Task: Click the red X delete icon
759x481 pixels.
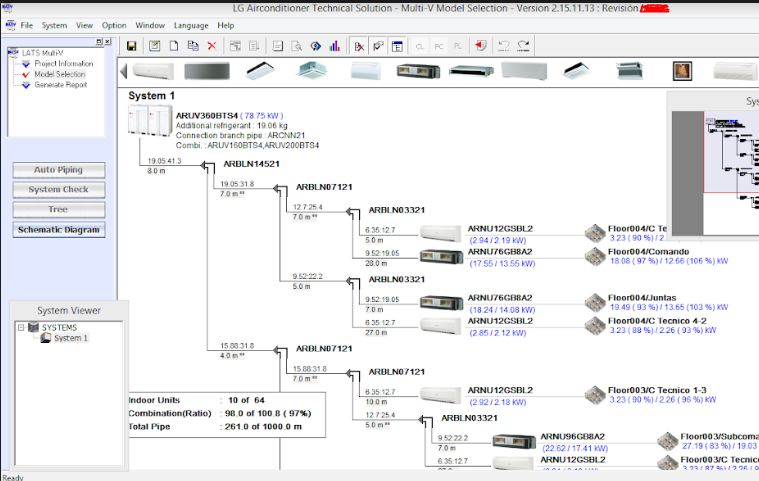Action: pos(211,46)
